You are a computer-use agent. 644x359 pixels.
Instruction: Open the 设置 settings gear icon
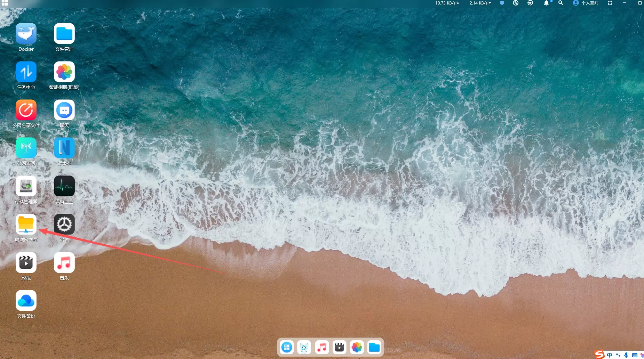64,225
